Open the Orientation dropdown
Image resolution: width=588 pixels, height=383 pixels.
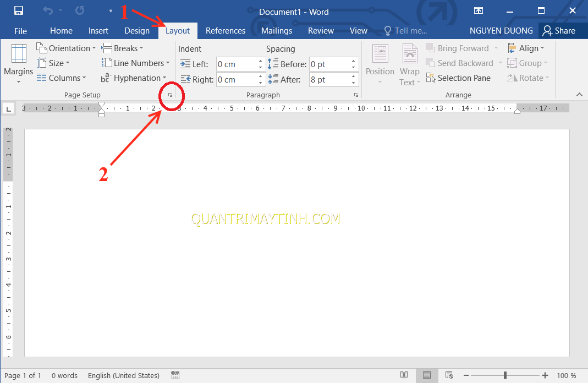coord(66,48)
